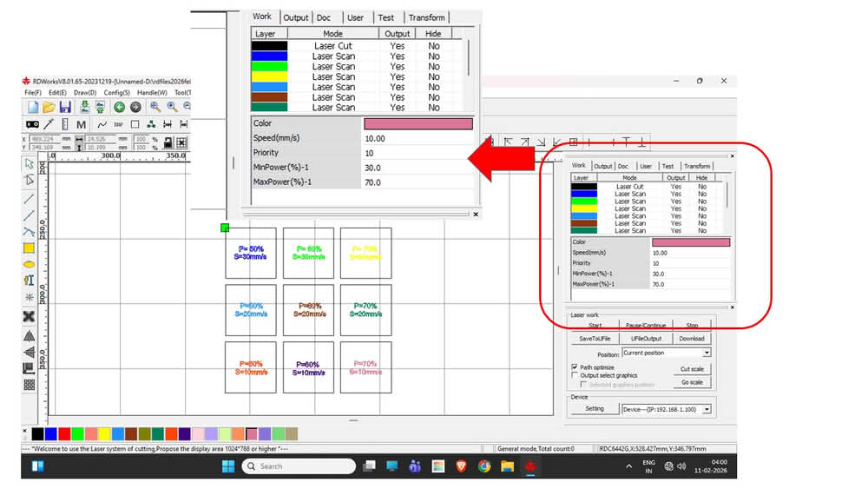Open the Handle(W) menu
This screenshot has width=868, height=489.
click(152, 92)
